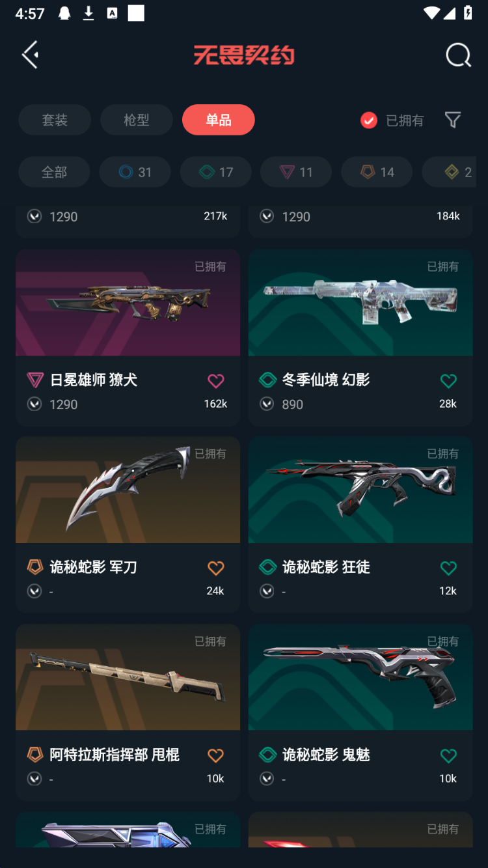Screen dimensions: 488x868
Task: Open search with magnifier icon
Action: coord(458,55)
